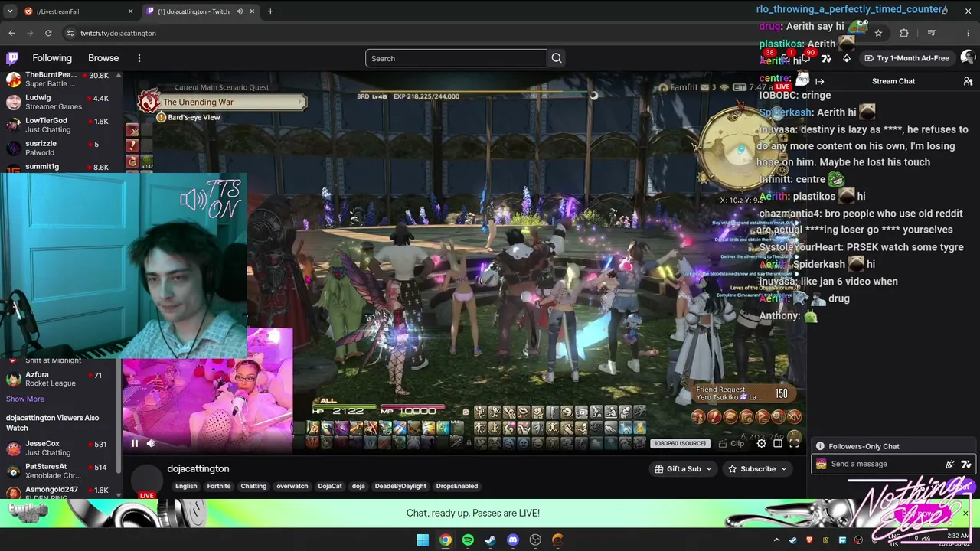This screenshot has width=980, height=551.
Task: Open the Following page
Action: point(52,58)
